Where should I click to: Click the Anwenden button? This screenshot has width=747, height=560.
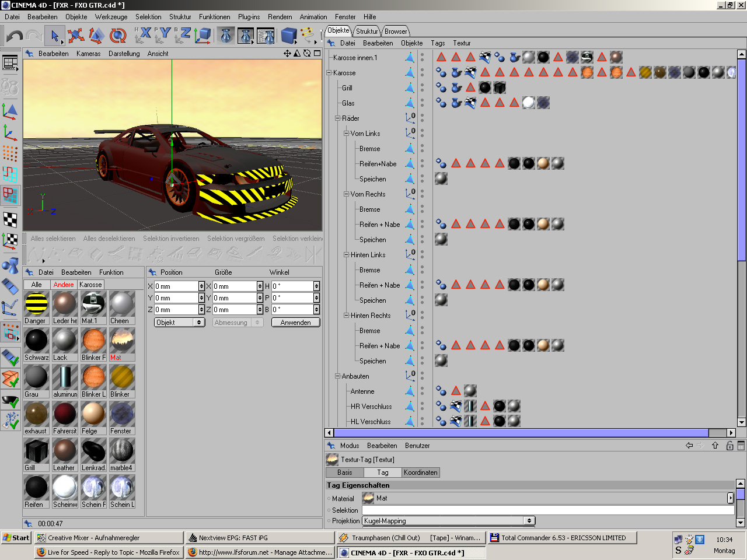(x=295, y=323)
